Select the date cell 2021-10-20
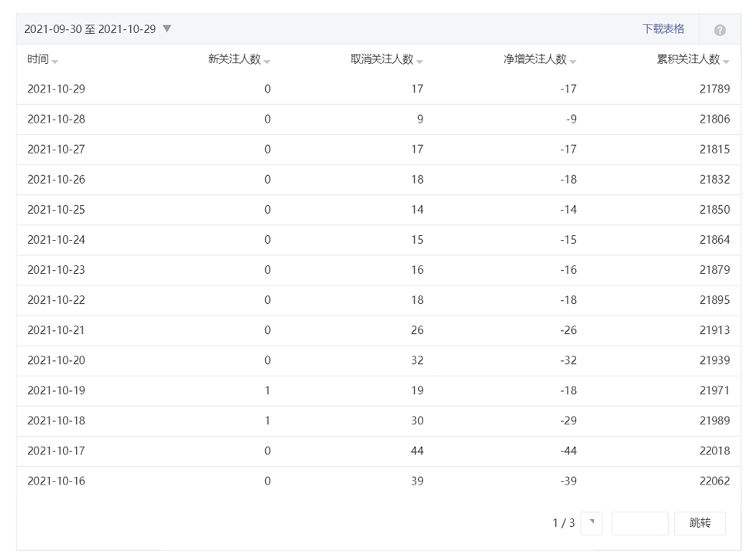The image size is (756, 552). point(57,361)
